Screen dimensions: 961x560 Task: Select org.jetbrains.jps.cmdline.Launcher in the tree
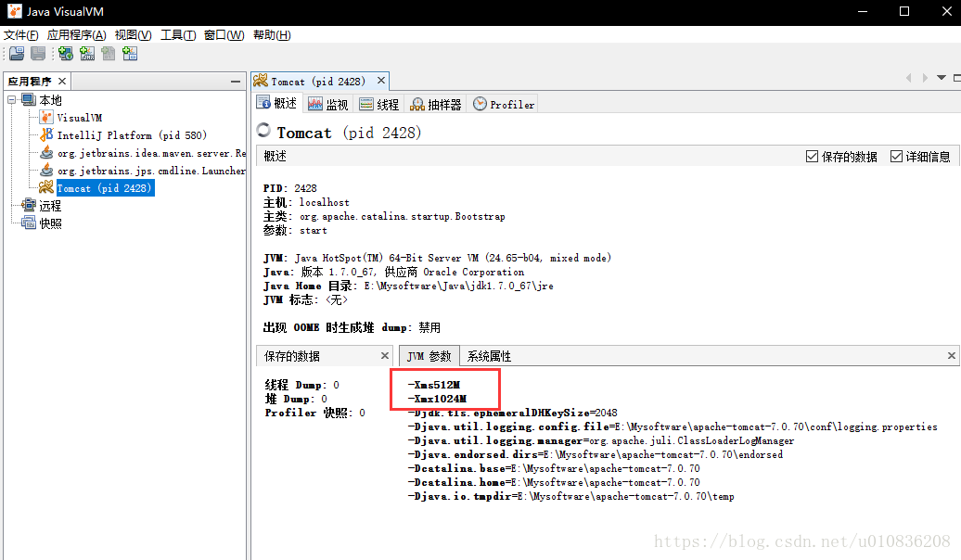pos(151,171)
